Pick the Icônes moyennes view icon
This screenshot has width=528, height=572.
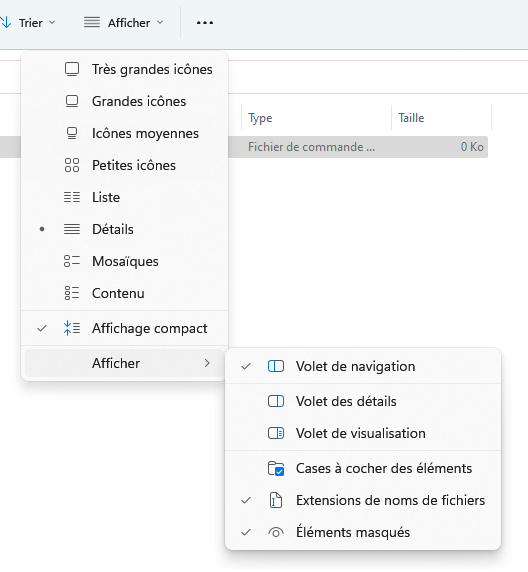pyautogui.click(x=72, y=134)
